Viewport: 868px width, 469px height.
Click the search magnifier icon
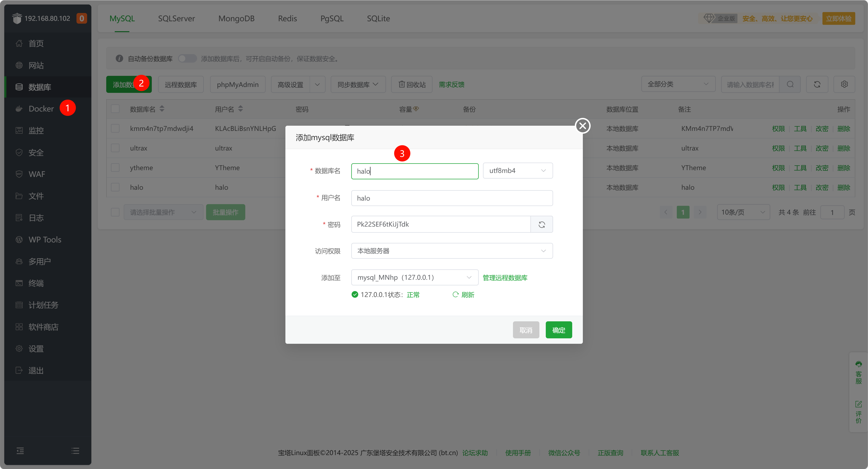pyautogui.click(x=790, y=84)
